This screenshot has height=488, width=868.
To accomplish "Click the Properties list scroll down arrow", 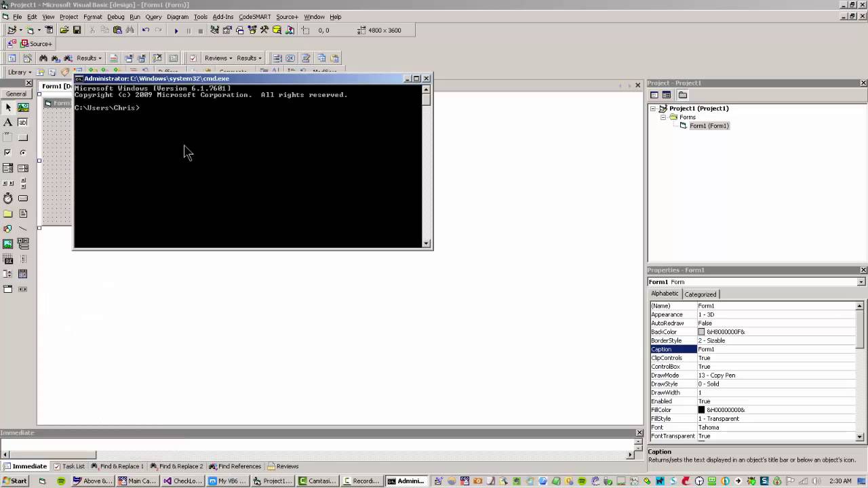I will coord(861,437).
